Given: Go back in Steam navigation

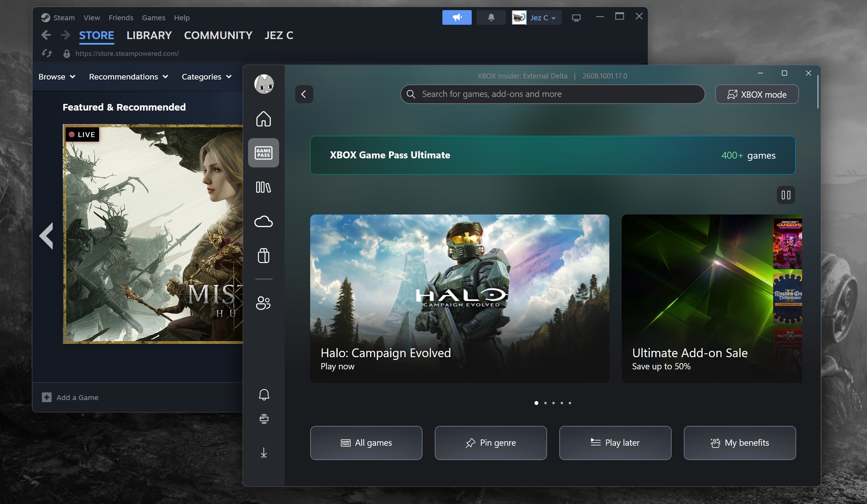Looking at the screenshot, I should click(x=46, y=35).
